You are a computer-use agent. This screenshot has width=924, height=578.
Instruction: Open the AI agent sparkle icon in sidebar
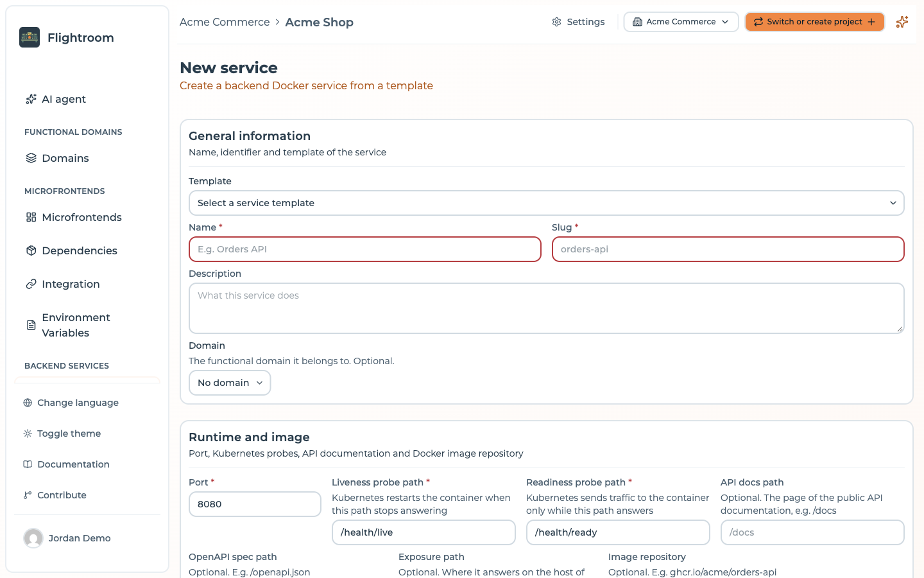pos(31,99)
